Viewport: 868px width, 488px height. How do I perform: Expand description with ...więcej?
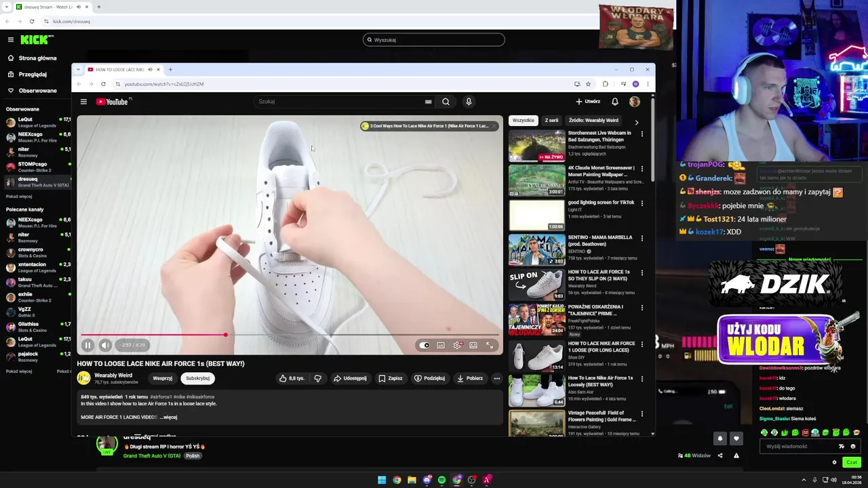tap(168, 417)
